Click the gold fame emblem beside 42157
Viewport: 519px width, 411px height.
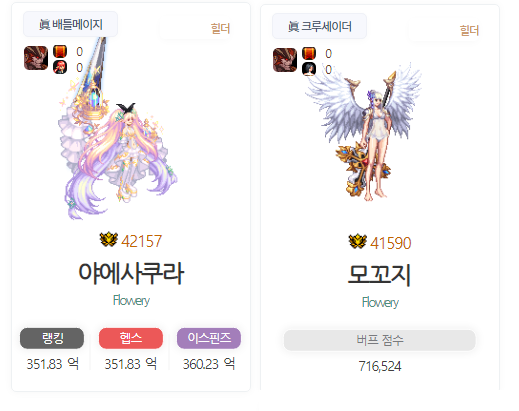pyautogui.click(x=109, y=240)
